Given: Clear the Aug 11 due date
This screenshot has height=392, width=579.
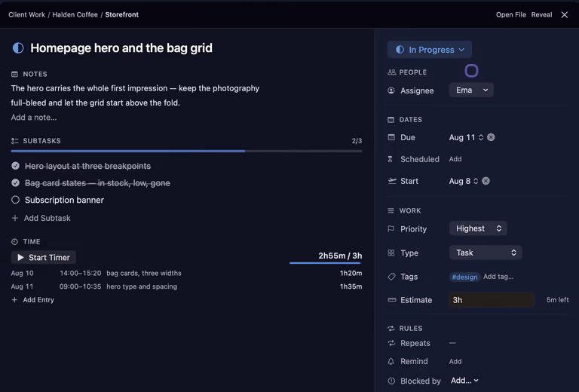Looking at the screenshot, I should pos(491,137).
